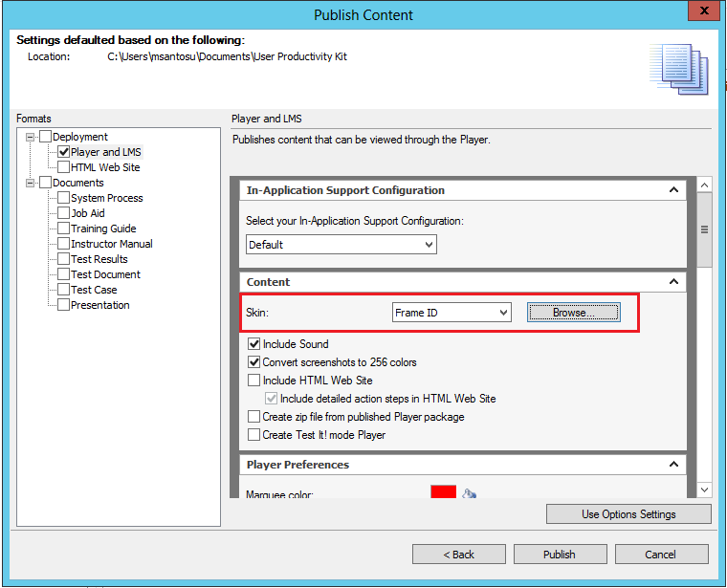This screenshot has width=727, height=588.
Task: Collapse the In-Application Support Configuration section
Action: point(673,190)
